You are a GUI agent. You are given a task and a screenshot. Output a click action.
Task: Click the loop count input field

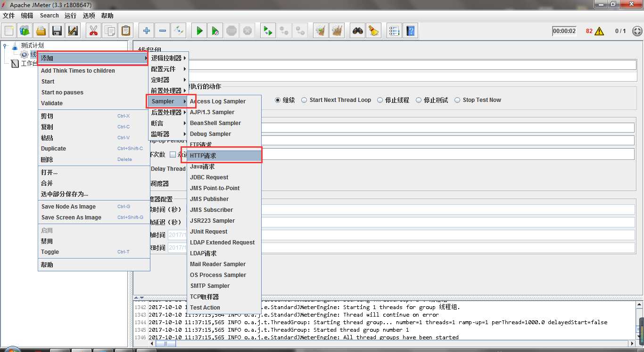pos(448,154)
